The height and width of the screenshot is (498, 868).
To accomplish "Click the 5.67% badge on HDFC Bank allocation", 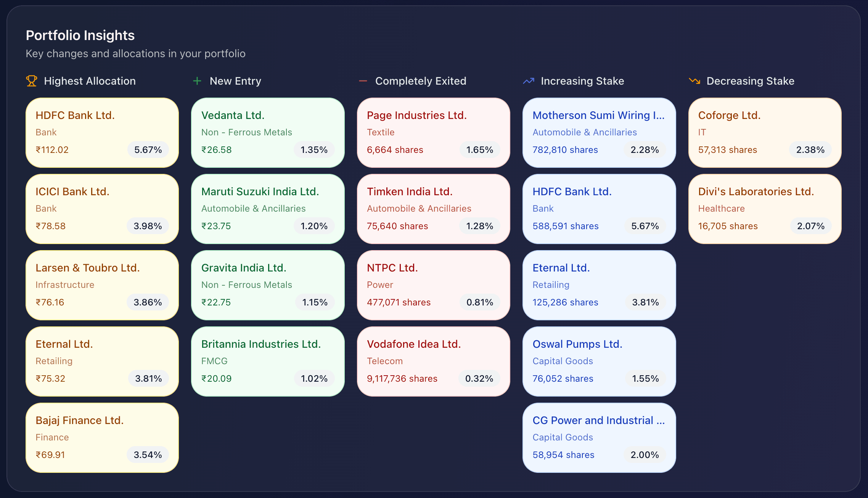I will [x=148, y=150].
